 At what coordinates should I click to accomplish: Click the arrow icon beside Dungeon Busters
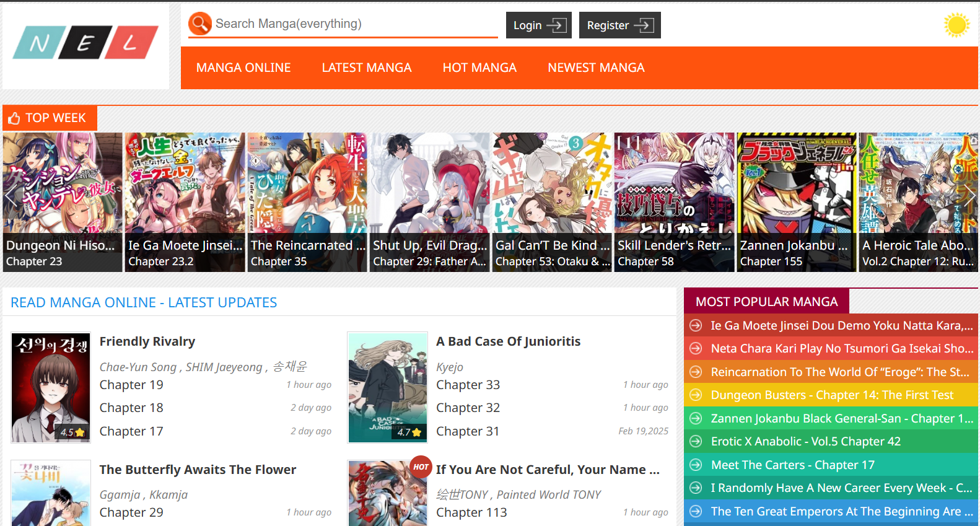pyautogui.click(x=696, y=395)
